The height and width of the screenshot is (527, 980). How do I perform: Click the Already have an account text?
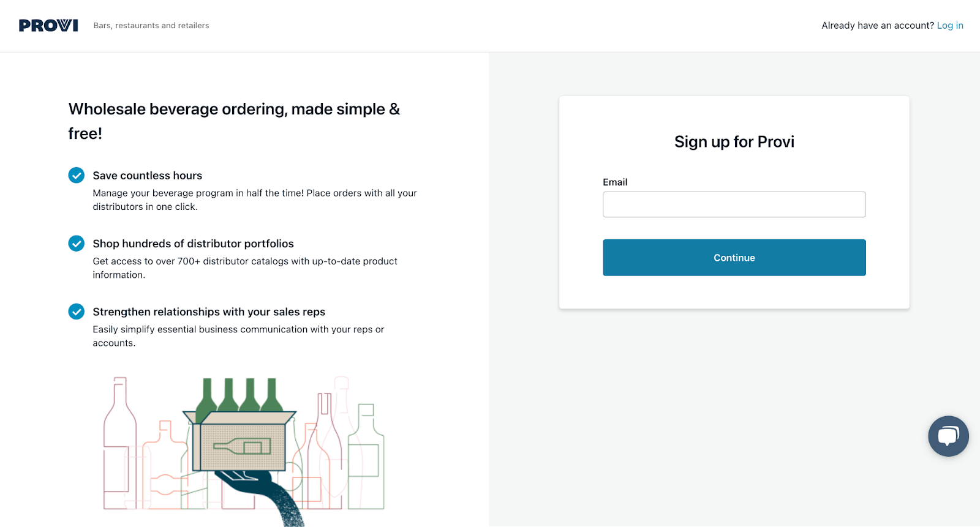(x=877, y=25)
